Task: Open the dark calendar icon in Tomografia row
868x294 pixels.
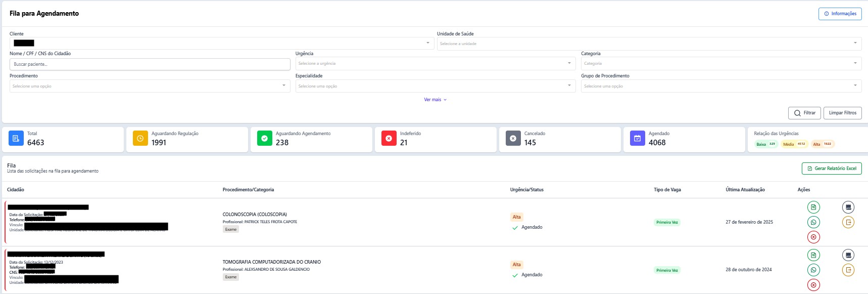Action: click(848, 255)
